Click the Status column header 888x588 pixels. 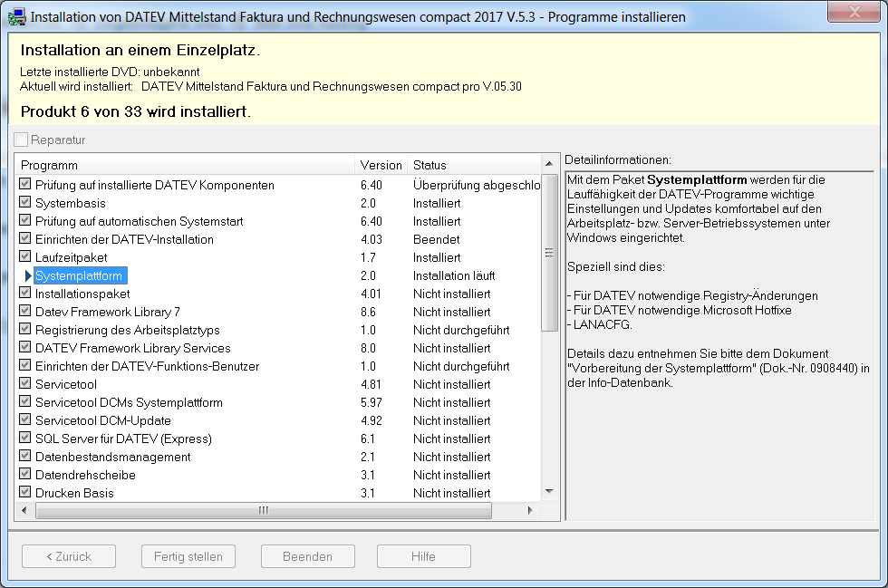tap(475, 165)
